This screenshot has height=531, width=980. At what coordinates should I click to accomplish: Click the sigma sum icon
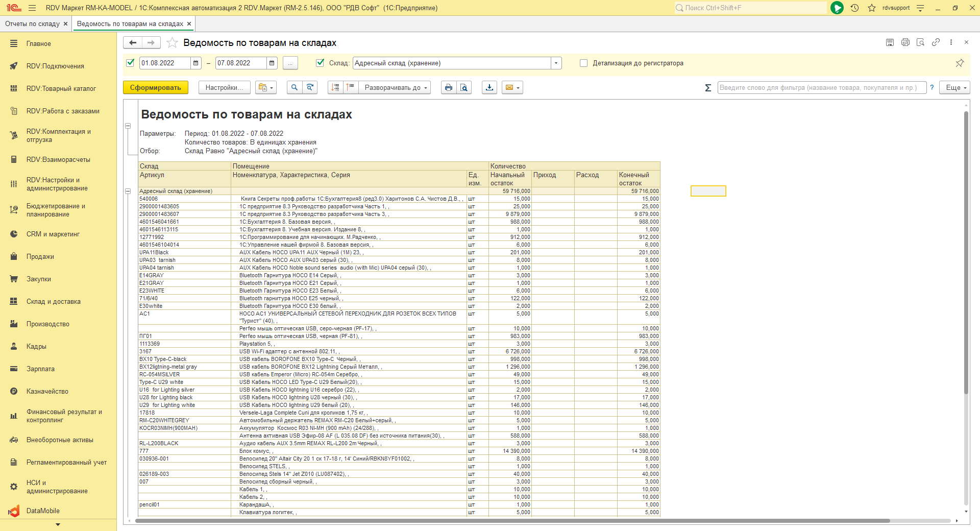[708, 88]
